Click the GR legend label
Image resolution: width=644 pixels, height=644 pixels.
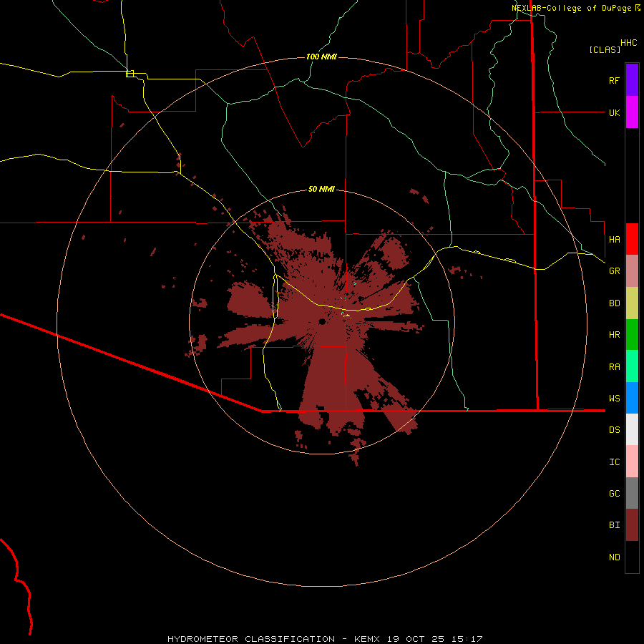point(614,271)
